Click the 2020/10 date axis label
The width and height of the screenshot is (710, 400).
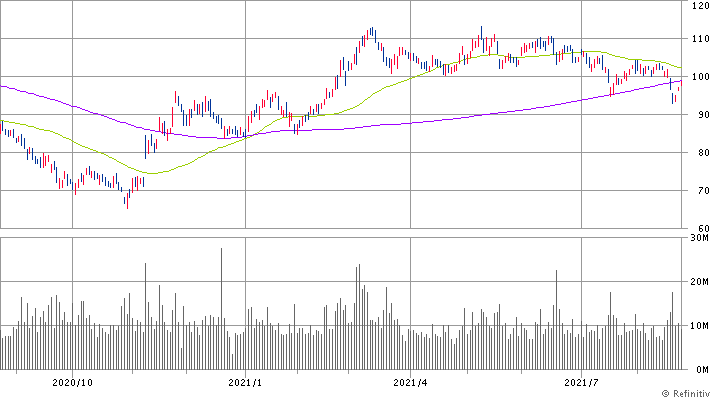coord(72,383)
